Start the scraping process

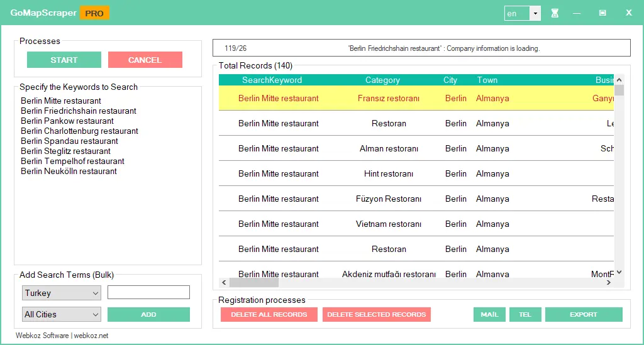[x=64, y=60]
